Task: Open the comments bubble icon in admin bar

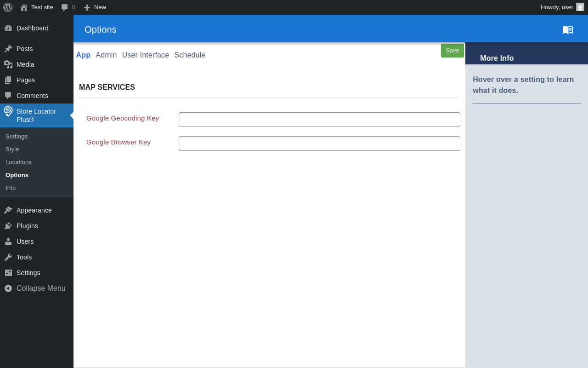Action: (65, 7)
